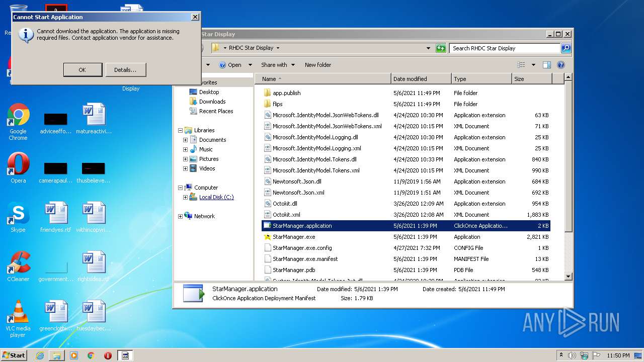644x362 pixels.
Task: Open Details in the error dialog
Action: pos(125,70)
